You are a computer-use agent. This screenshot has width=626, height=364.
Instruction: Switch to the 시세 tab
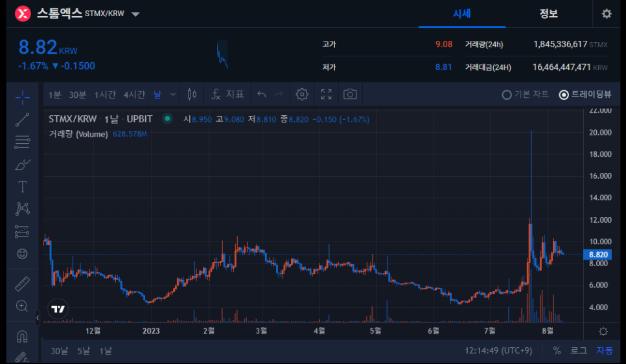pyautogui.click(x=462, y=14)
